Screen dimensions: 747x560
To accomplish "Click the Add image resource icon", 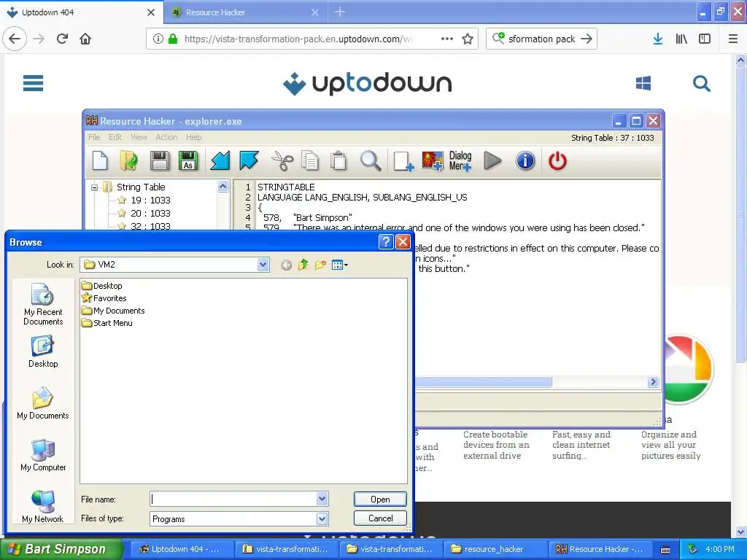I will click(433, 161).
